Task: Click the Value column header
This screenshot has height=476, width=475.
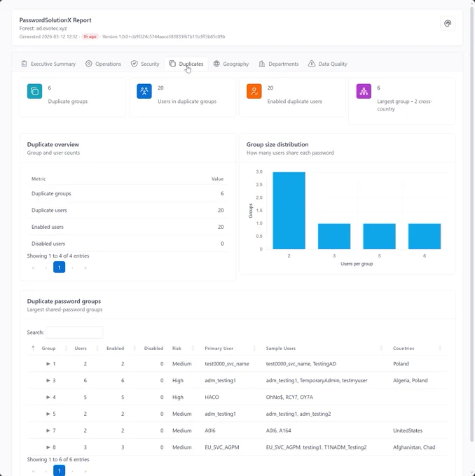Action: pyautogui.click(x=218, y=178)
